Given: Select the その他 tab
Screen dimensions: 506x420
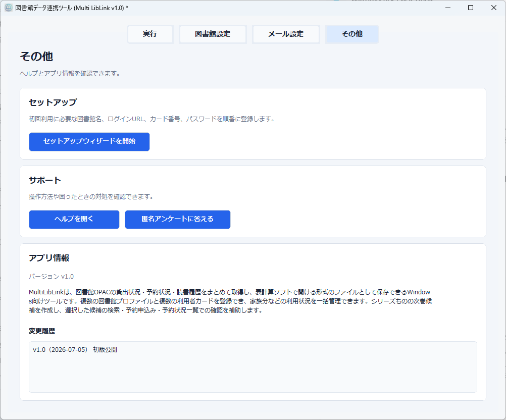Looking at the screenshot, I should [x=352, y=34].
